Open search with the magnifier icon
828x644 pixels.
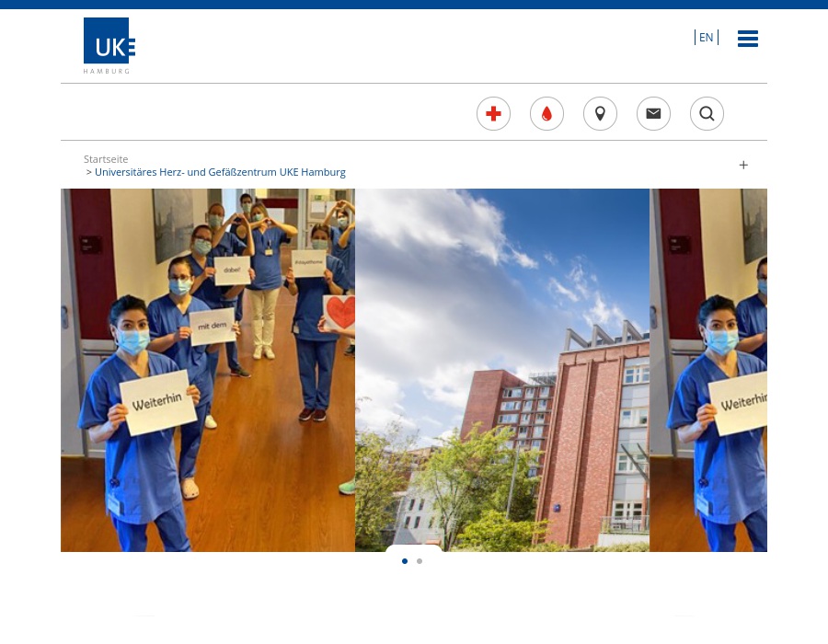(x=707, y=113)
